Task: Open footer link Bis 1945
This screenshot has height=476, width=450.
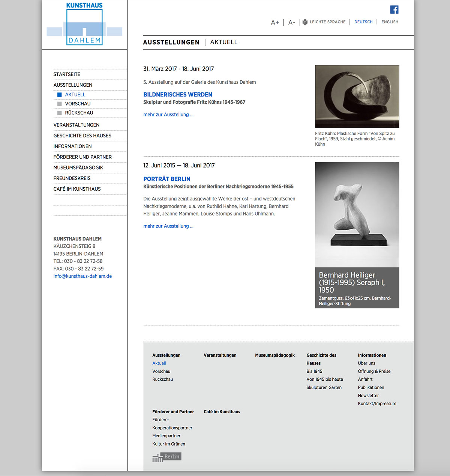Action: click(314, 372)
